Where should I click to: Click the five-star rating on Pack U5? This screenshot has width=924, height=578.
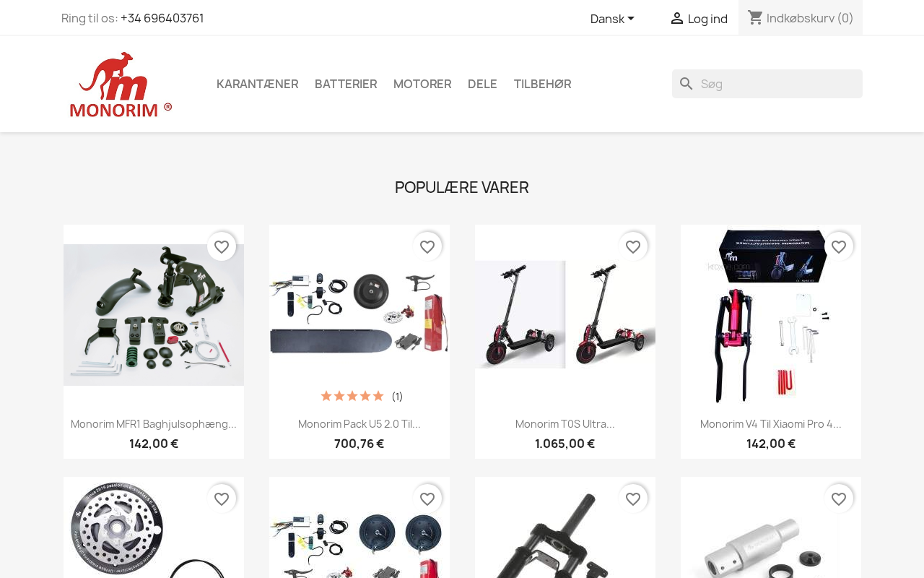(x=352, y=396)
